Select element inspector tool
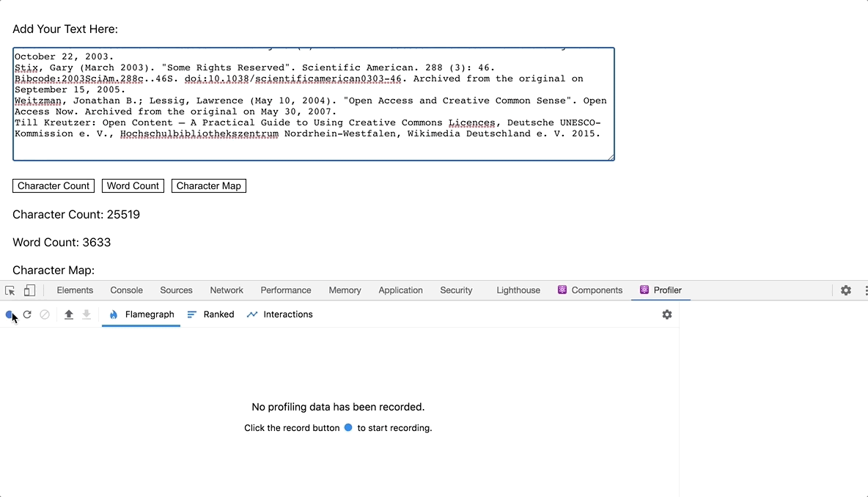The height and width of the screenshot is (497, 868). [10, 290]
